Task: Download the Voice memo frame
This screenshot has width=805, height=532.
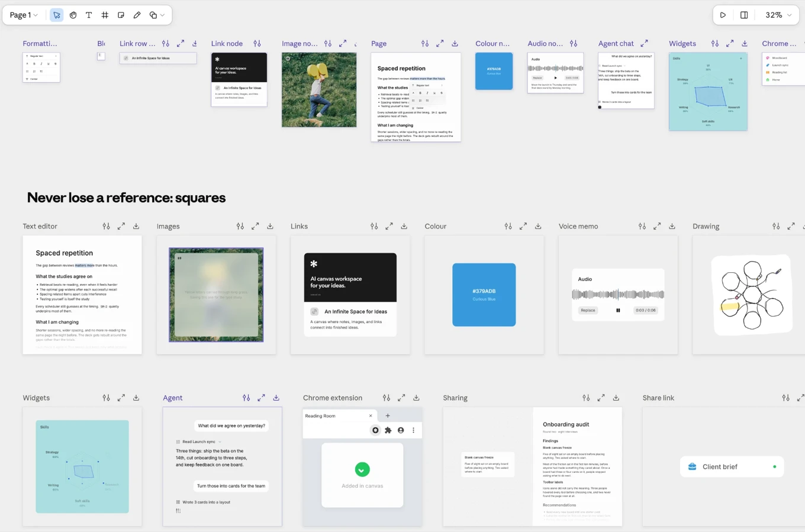Action: pos(672,226)
